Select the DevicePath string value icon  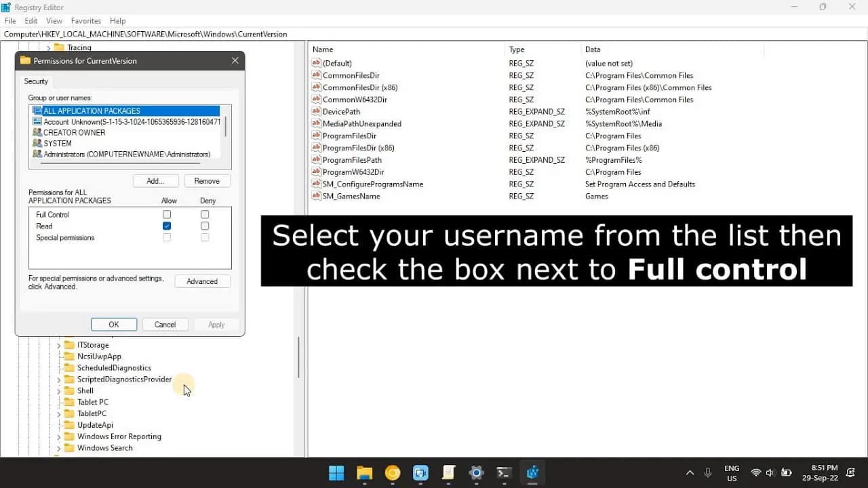coord(316,111)
